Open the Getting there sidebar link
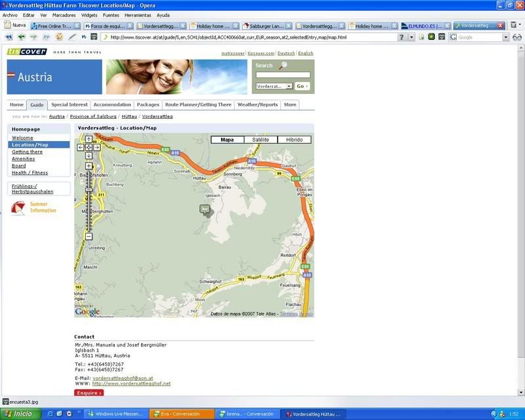 [27, 152]
